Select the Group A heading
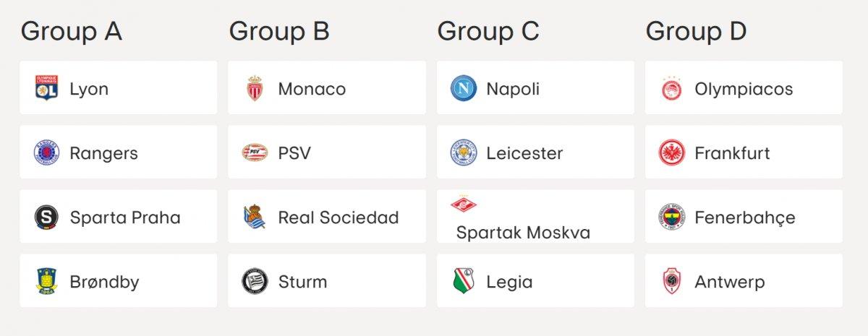The image size is (868, 336). point(71,32)
